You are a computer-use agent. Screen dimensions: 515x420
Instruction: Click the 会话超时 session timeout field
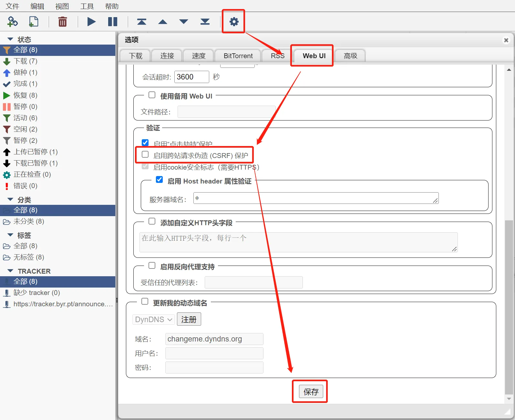point(192,77)
